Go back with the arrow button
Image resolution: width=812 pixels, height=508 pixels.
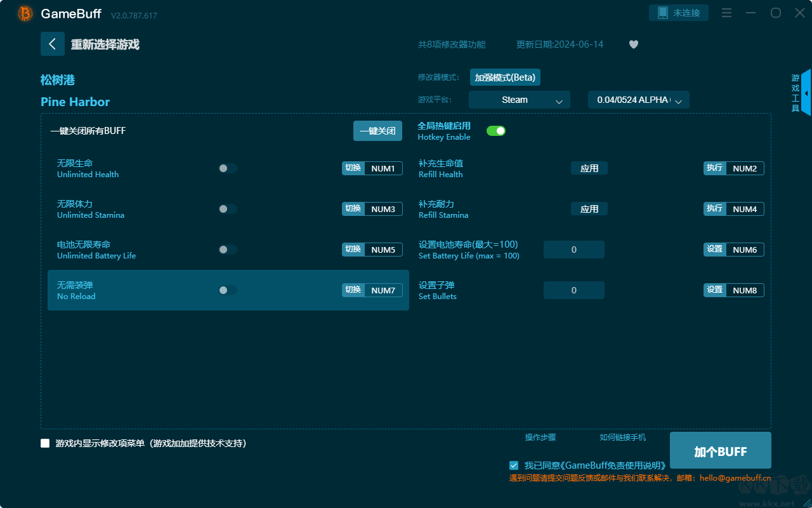click(x=53, y=44)
